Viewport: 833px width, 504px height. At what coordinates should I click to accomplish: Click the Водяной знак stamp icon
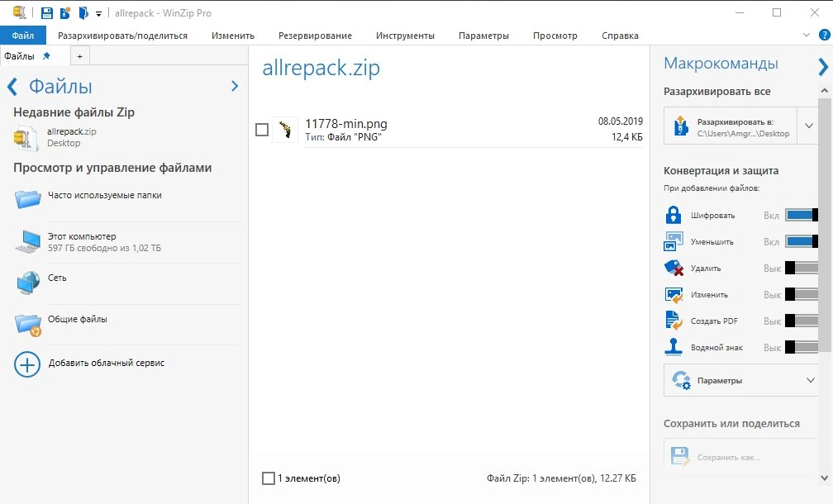[674, 347]
